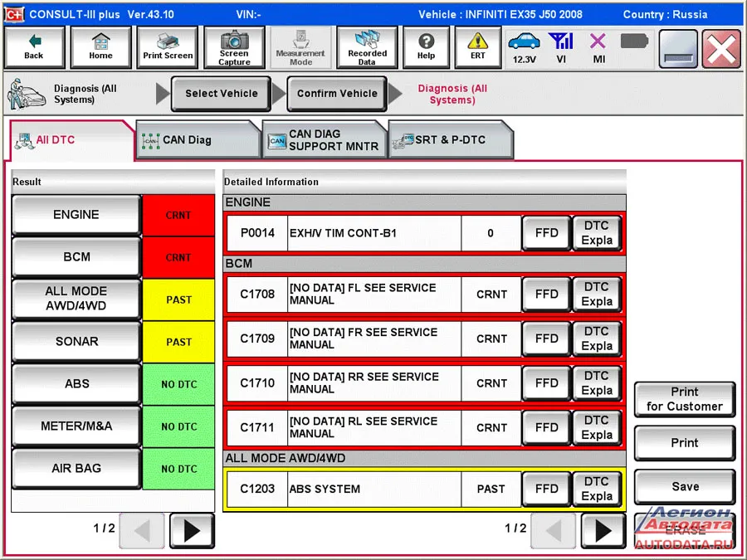Viewport: 747px width, 560px height.
Task: Go to previous page of Result list
Action: click(x=141, y=530)
